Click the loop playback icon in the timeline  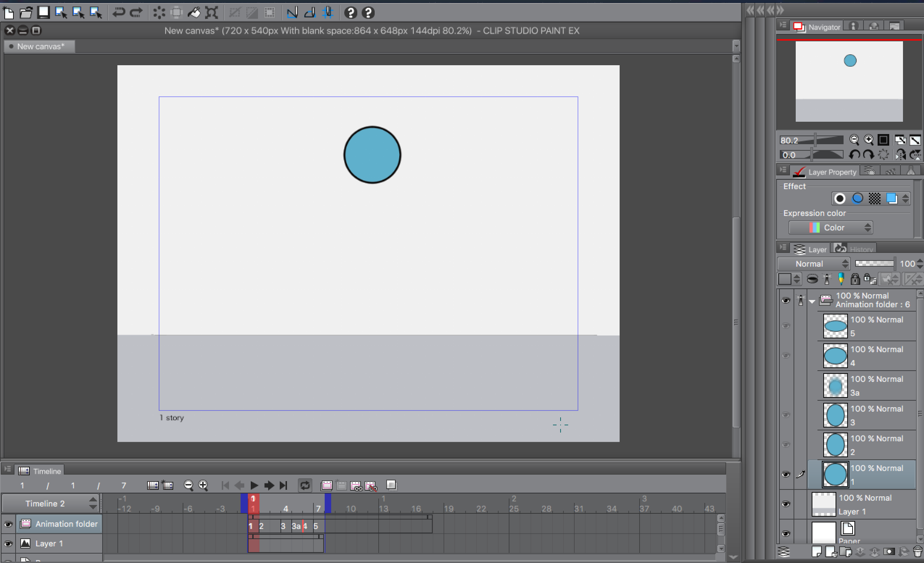(305, 485)
